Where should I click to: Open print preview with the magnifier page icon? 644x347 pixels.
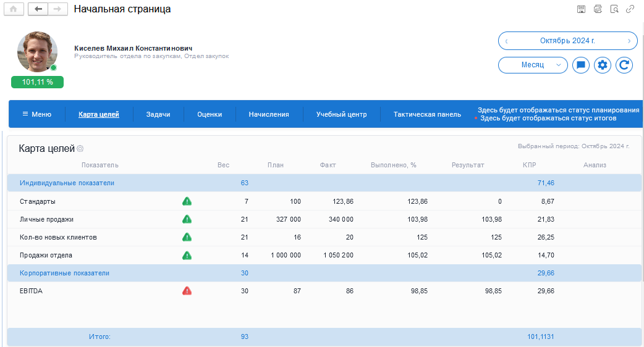pos(614,9)
